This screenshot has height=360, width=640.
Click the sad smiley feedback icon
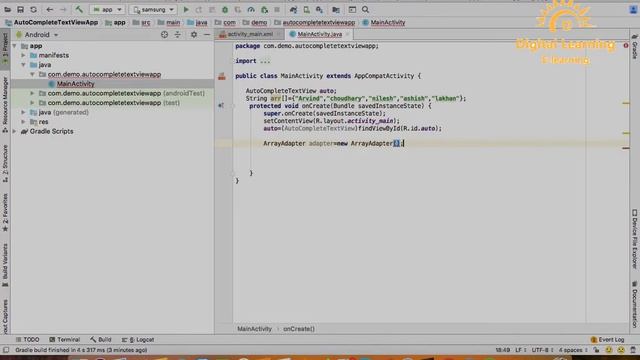pos(621,350)
